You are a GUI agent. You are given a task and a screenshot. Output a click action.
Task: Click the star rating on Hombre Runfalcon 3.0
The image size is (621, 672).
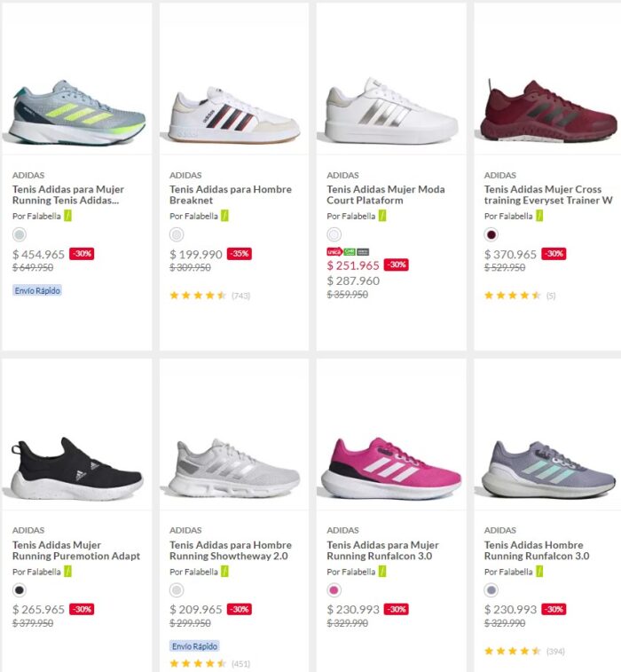513,651
